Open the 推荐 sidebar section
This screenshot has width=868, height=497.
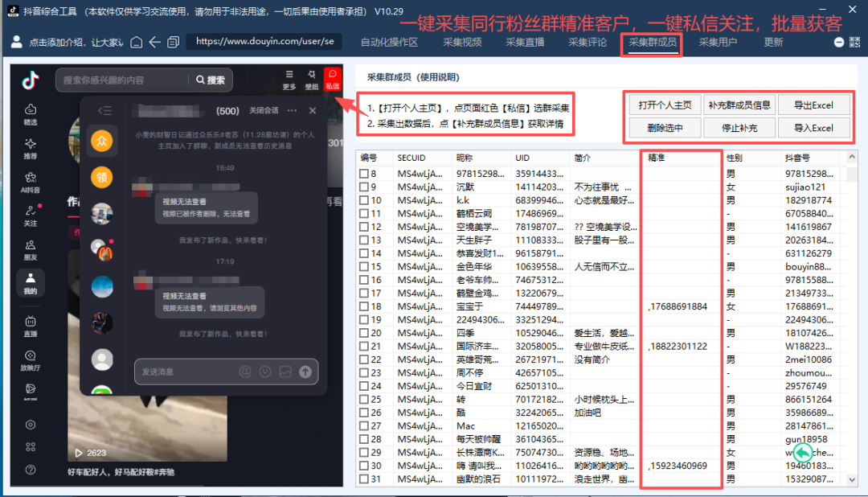pyautogui.click(x=31, y=149)
